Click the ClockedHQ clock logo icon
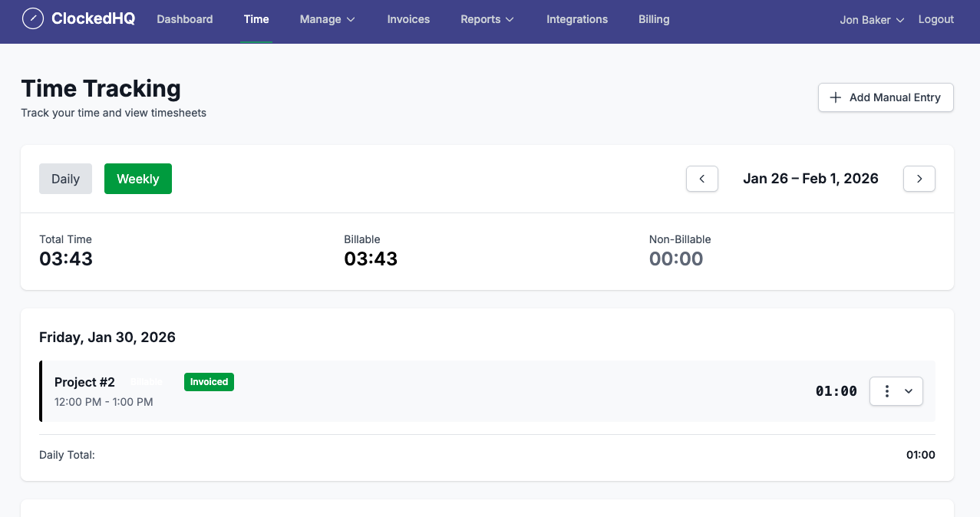Image resolution: width=980 pixels, height=517 pixels. (32, 18)
